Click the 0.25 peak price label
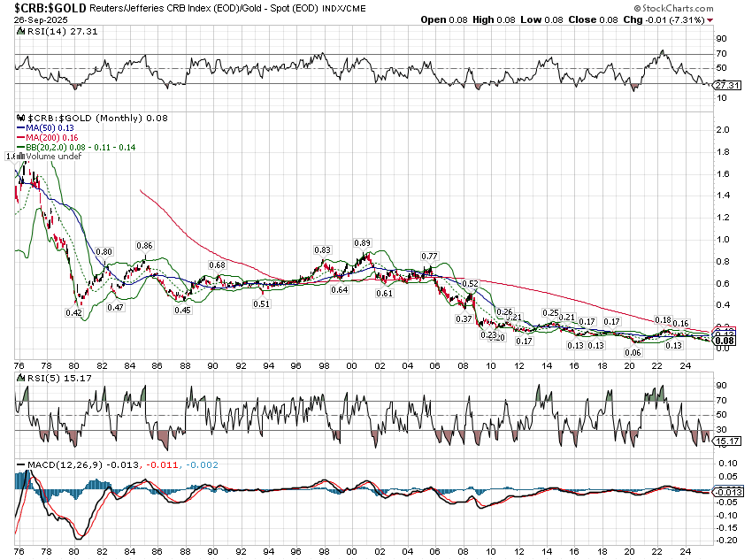 coord(550,313)
